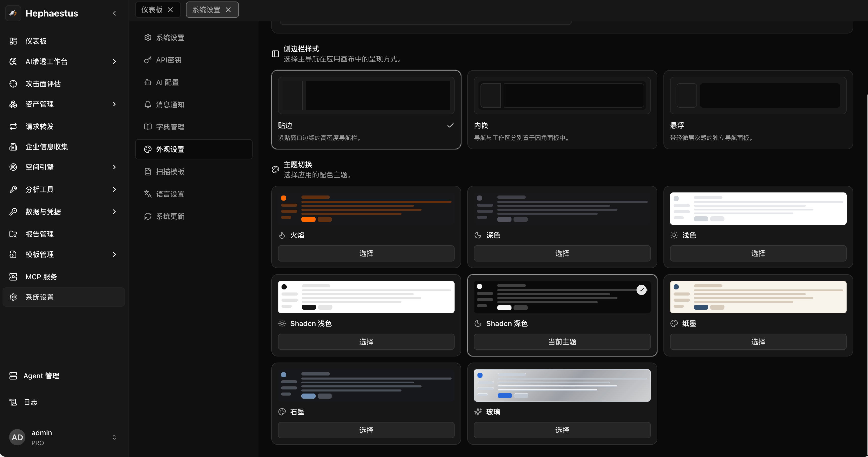
Task: Click the Shadcn 浅色 theme preview thumbnail
Action: (366, 297)
